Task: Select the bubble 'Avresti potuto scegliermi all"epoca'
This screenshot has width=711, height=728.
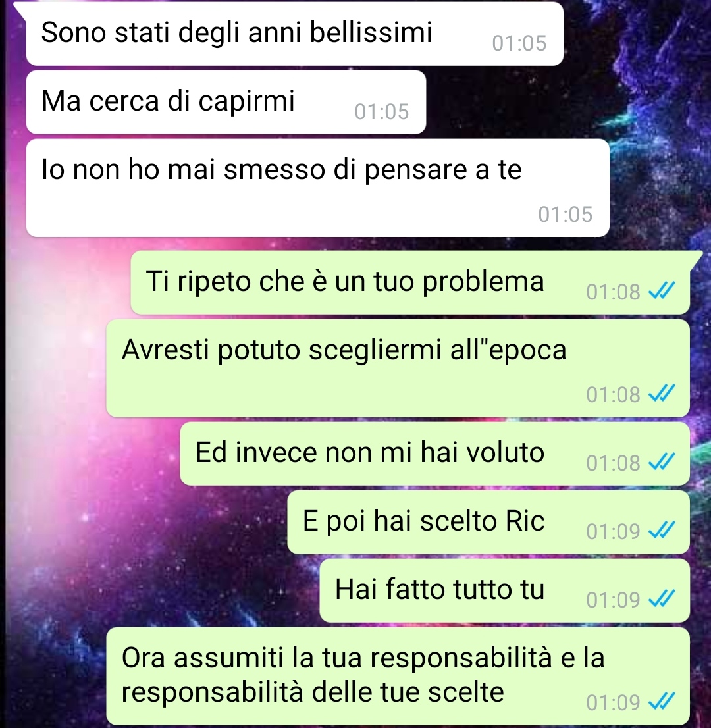Action: click(x=398, y=368)
